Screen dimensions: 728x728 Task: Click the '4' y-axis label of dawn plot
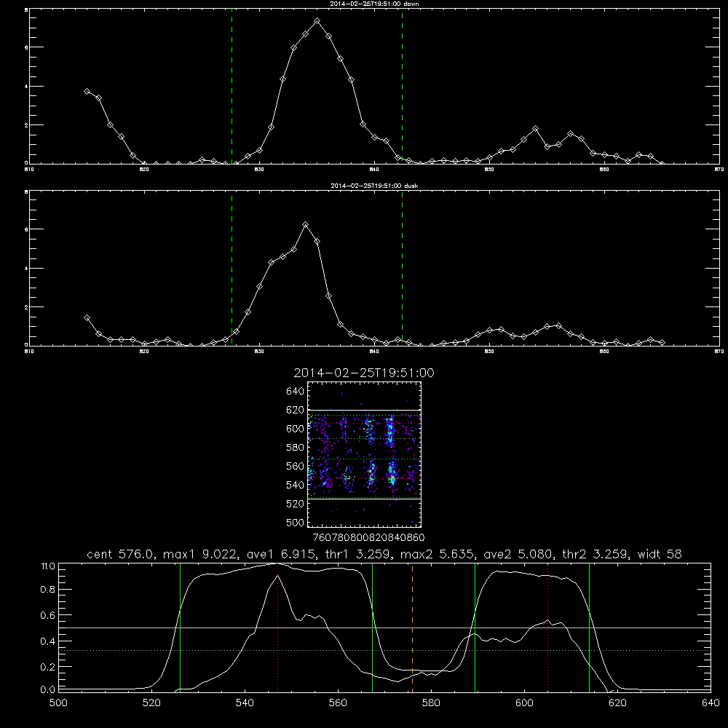[26, 87]
